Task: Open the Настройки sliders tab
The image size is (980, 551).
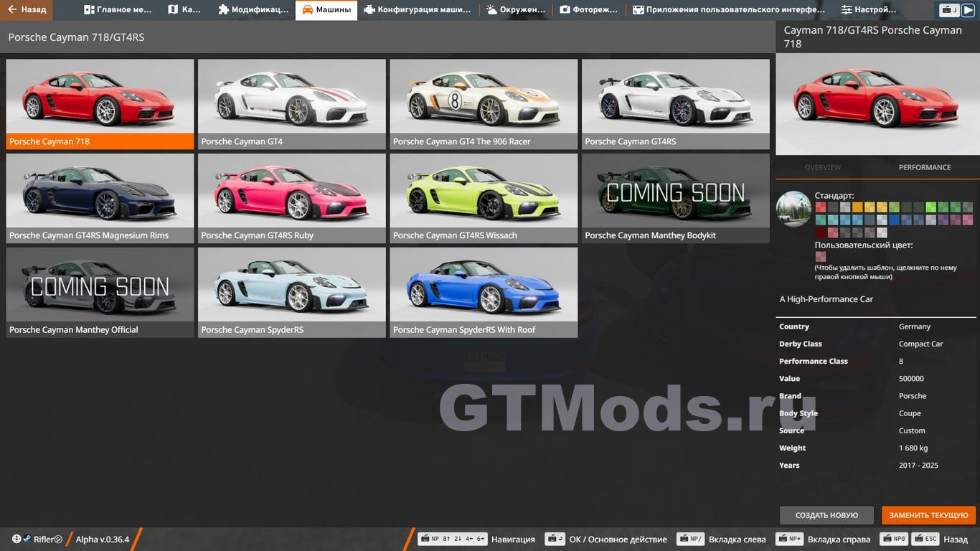Action: click(x=868, y=10)
